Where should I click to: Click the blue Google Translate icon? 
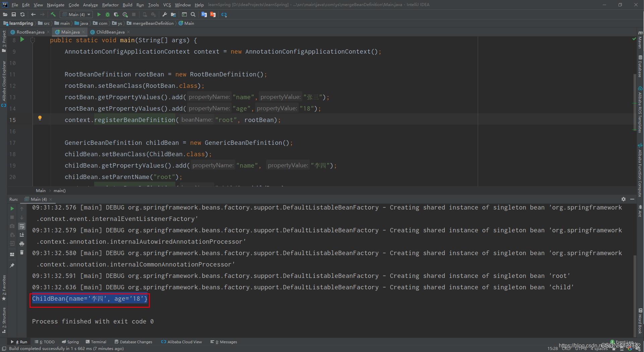tap(204, 14)
